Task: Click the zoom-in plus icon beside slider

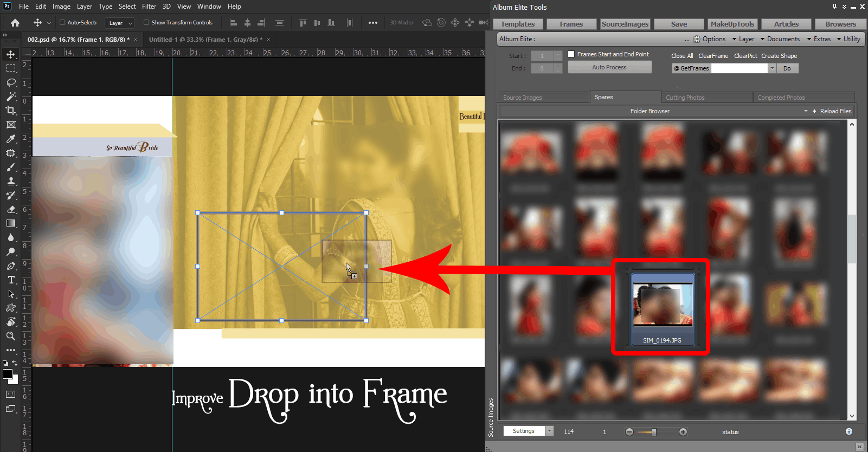Action: (x=683, y=432)
